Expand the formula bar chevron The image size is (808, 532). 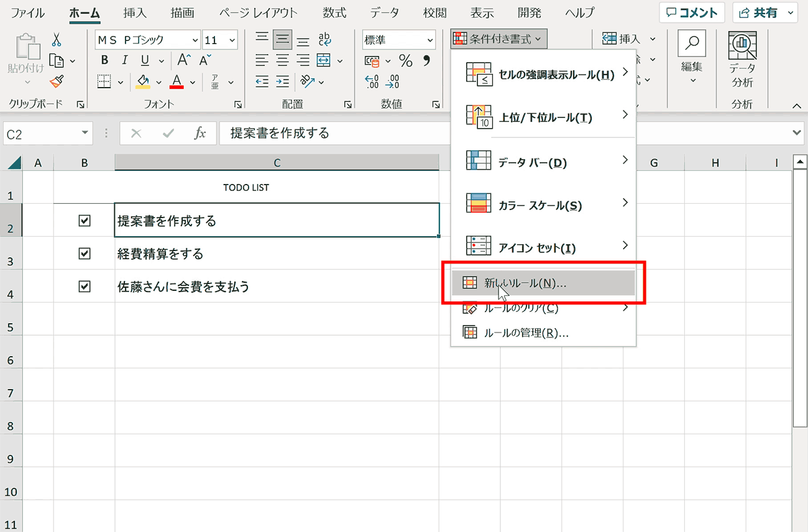[798, 132]
